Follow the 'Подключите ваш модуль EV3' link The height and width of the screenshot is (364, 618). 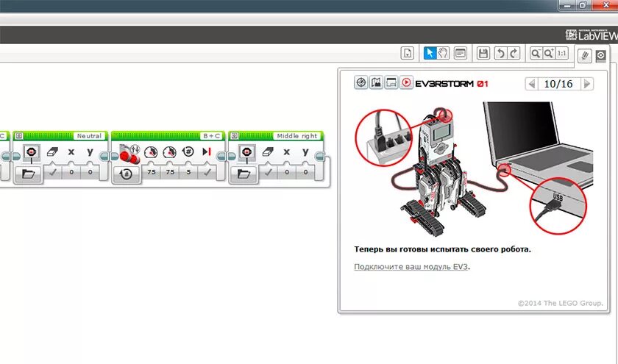[411, 267]
